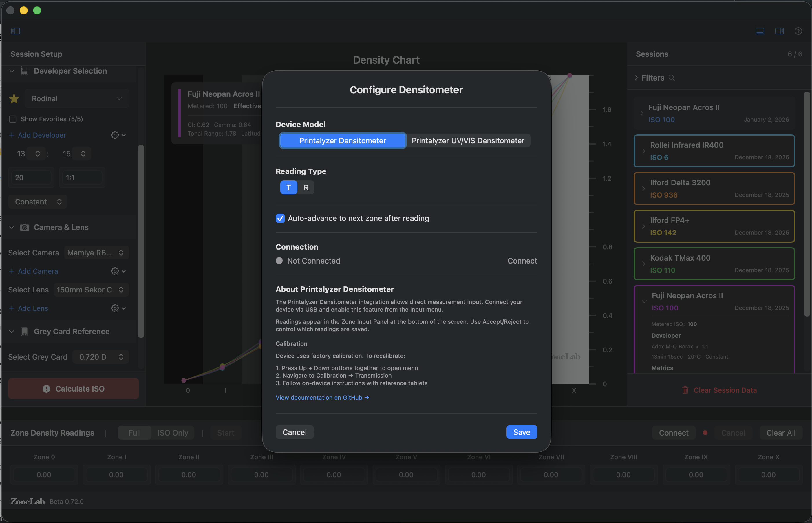Toggle the left sidebar panel icon

click(16, 31)
